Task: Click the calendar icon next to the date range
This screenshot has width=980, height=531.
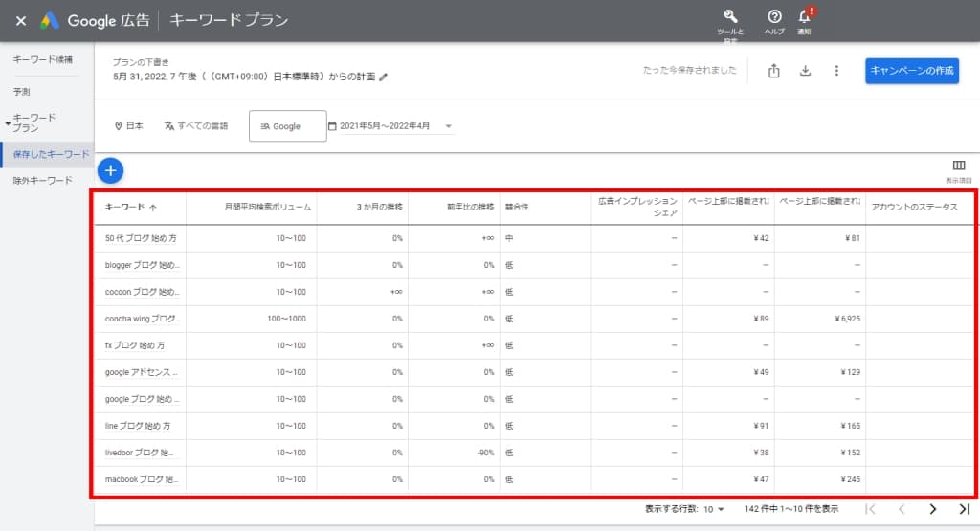Action: tap(332, 126)
